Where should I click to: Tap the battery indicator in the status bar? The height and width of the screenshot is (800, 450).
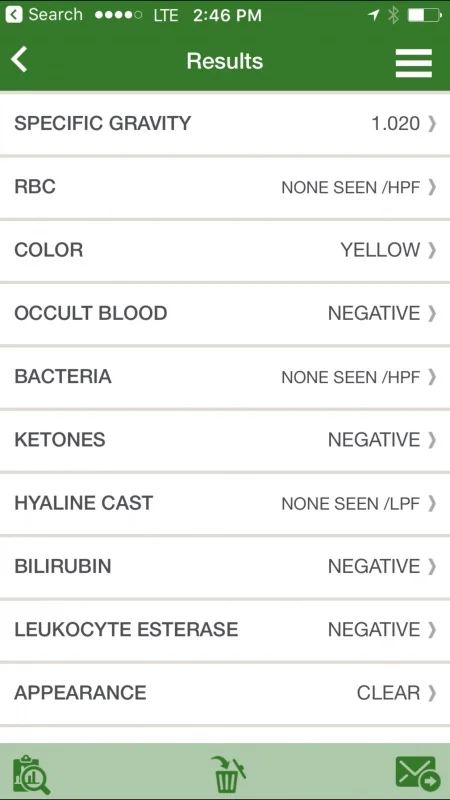pyautogui.click(x=424, y=15)
